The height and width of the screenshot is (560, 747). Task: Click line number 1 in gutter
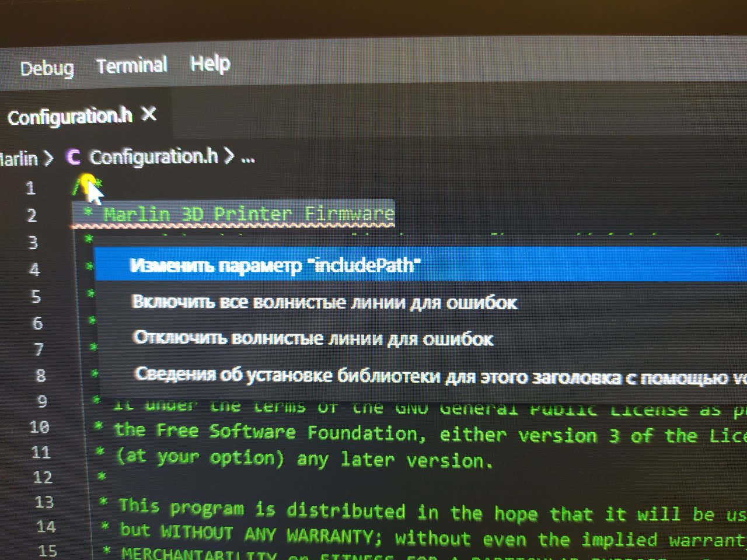[x=30, y=188]
